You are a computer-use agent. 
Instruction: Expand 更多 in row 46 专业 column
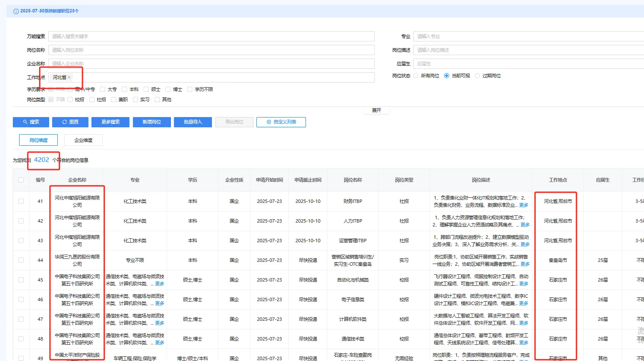[x=159, y=303]
